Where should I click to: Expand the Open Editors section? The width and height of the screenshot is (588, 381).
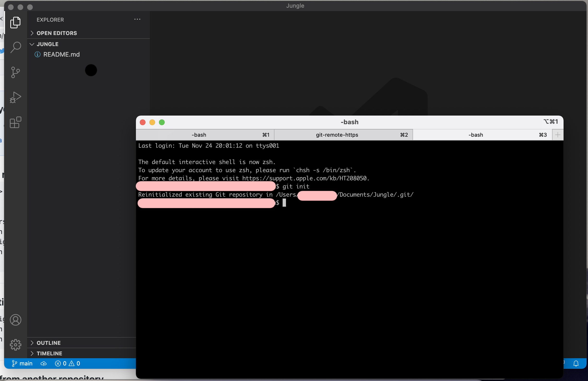[57, 33]
